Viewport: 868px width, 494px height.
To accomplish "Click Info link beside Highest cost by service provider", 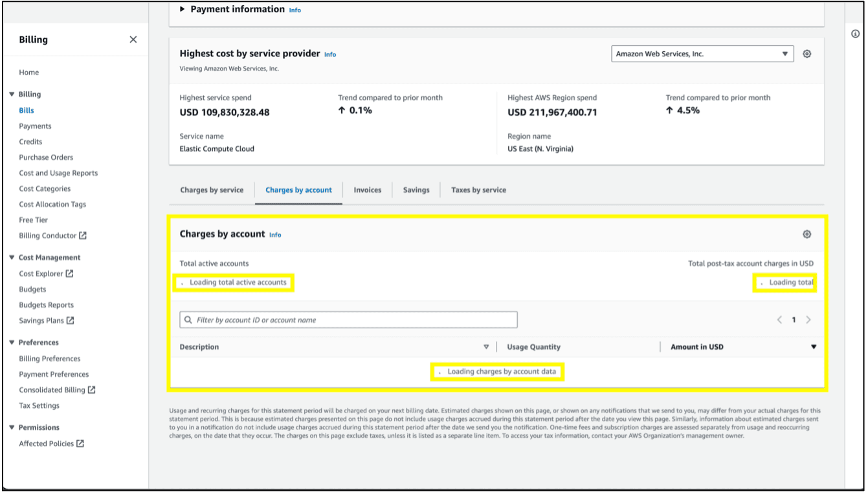I will click(x=330, y=54).
